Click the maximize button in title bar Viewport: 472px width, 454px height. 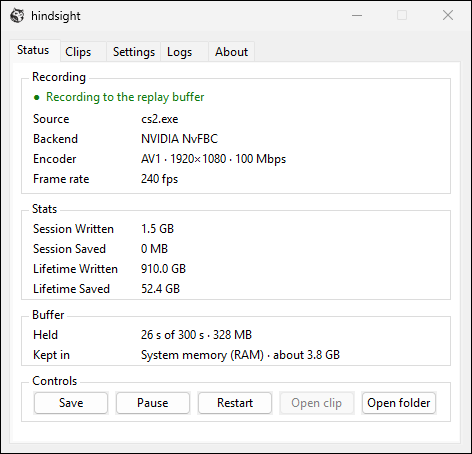[x=402, y=15]
